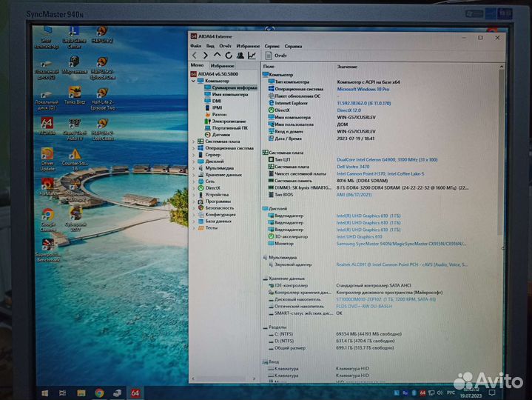Screen dimensions: 532x400
Task: Refresh the report with the Refresh icon
Action: tap(229, 56)
